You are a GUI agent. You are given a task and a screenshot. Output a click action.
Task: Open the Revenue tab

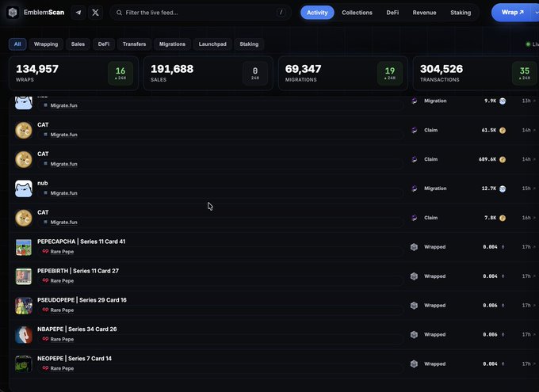tap(424, 13)
